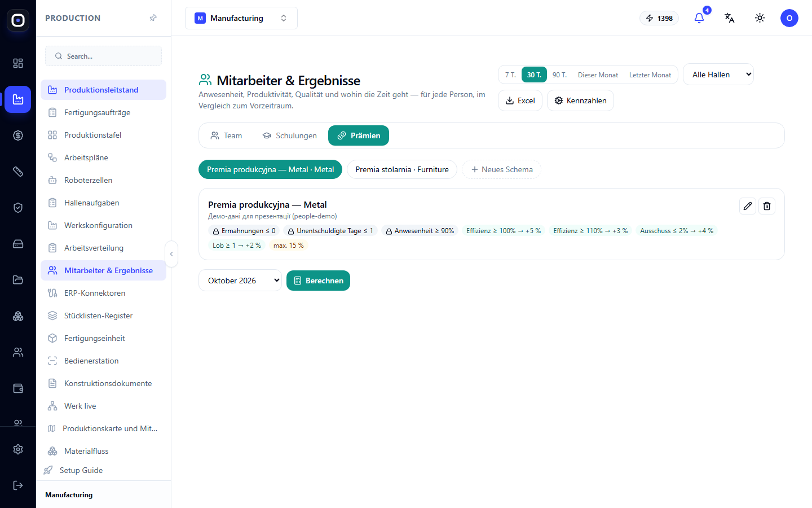The width and height of the screenshot is (812, 508).
Task: Open the shield check icon in left rail
Action: 18,208
